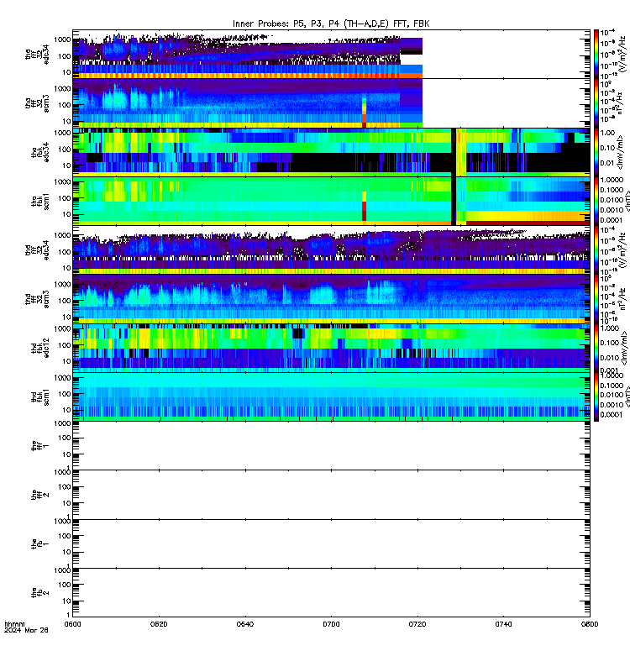Image resolution: width=630 pixels, height=672 pixels.
Task: Click the thd ffp scm3 spectrogram panel
Action: click(331, 299)
